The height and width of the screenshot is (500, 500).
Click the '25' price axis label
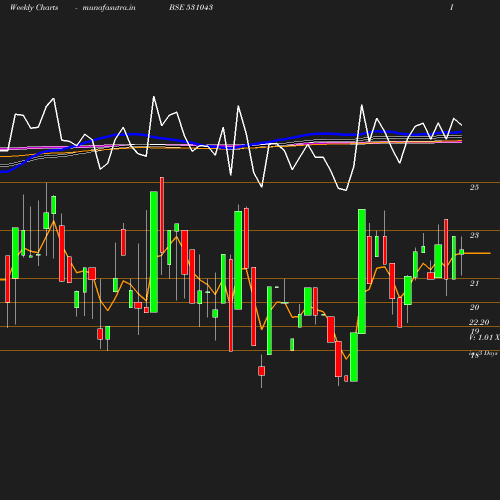474,187
